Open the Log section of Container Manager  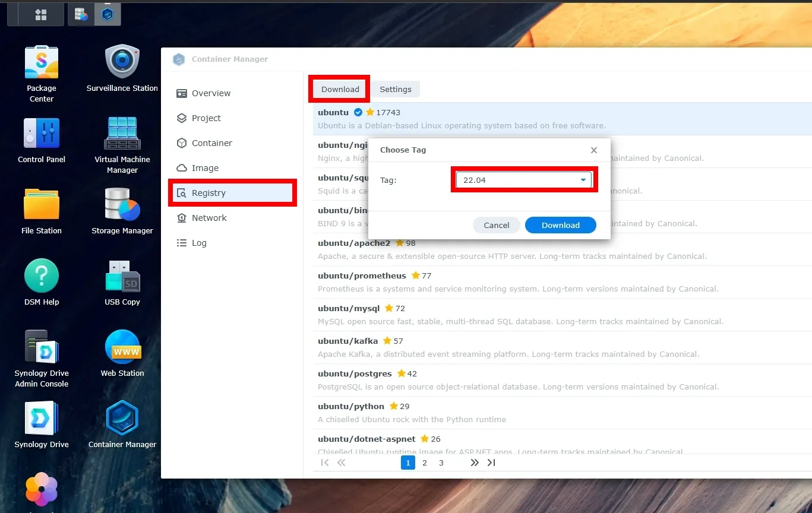(198, 242)
